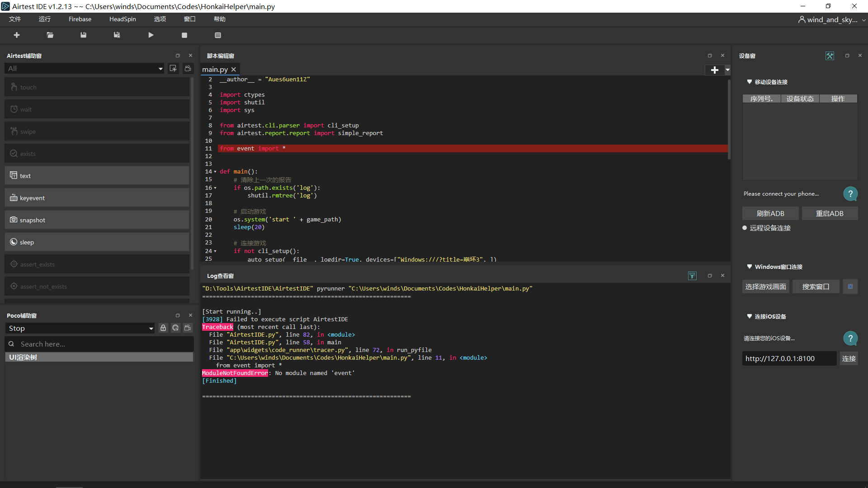Collapse the Windows窗口连接 section
868x488 pixels.
click(x=750, y=267)
